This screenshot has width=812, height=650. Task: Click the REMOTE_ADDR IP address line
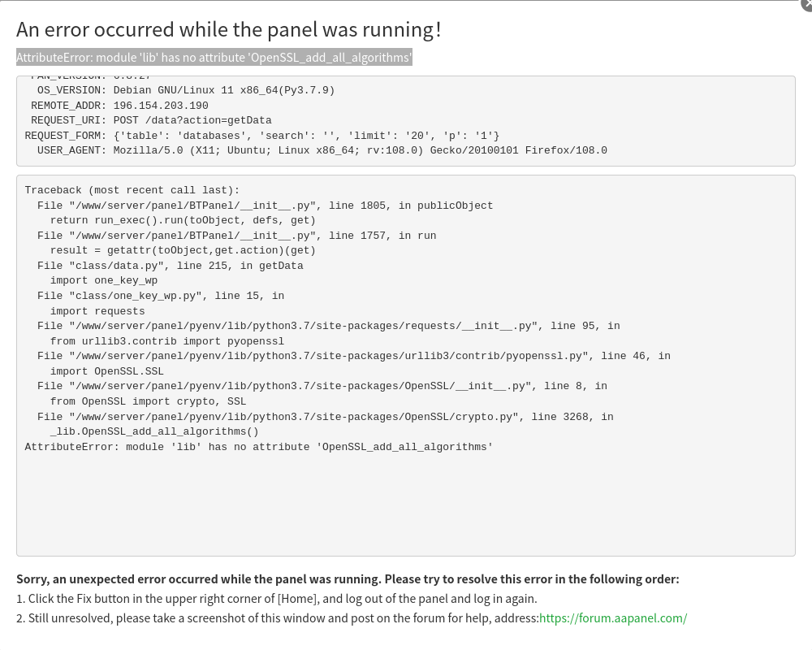coord(119,106)
